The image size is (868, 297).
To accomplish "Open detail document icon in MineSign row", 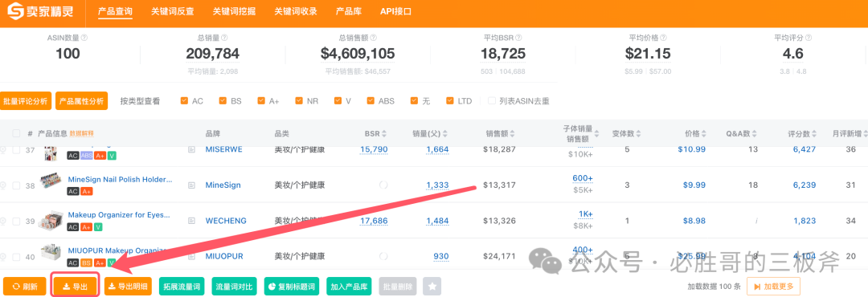I will point(191,185).
